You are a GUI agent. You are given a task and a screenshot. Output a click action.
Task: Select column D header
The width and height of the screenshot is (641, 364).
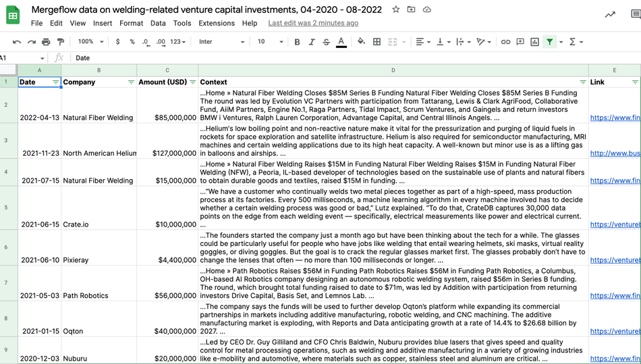point(393,70)
